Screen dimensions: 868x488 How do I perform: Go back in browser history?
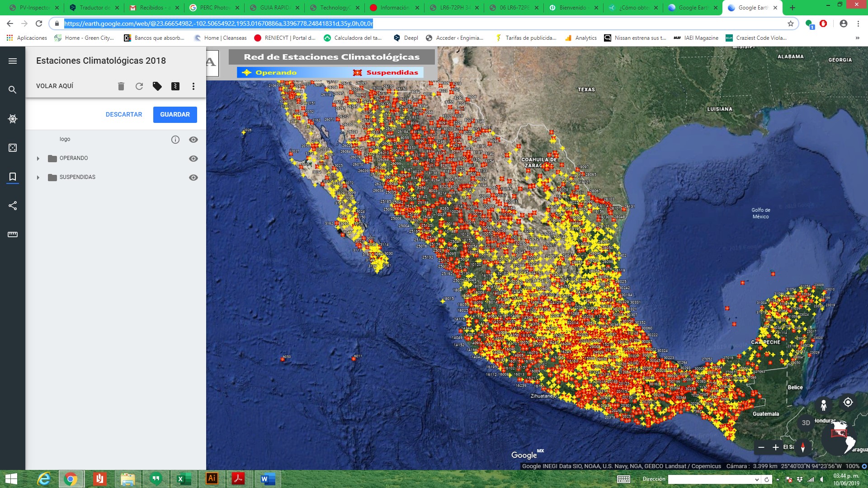point(10,23)
